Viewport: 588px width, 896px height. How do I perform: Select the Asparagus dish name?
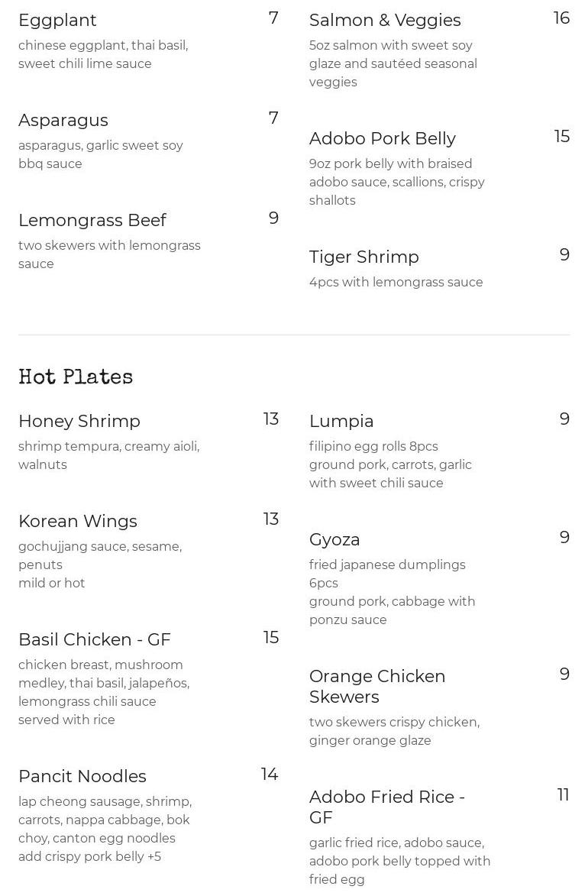pyautogui.click(x=63, y=121)
